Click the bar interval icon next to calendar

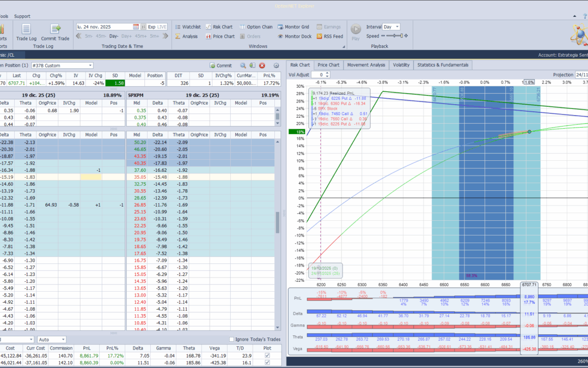(x=143, y=27)
